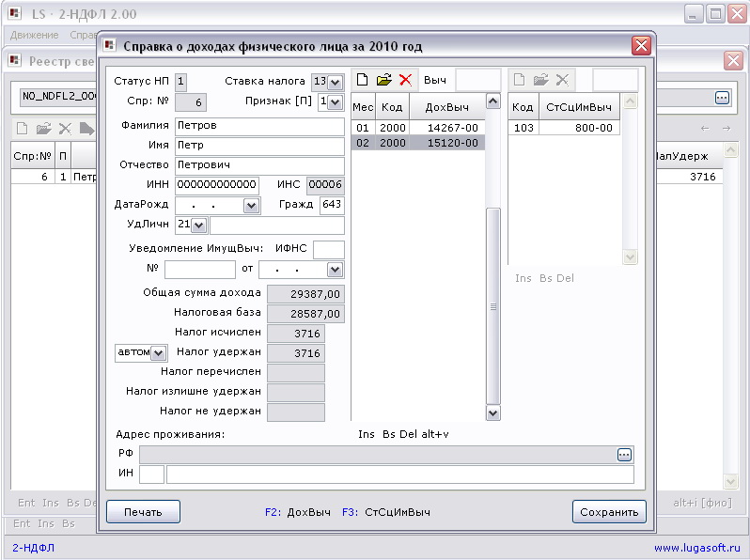Click the Сохранить button

coord(609,512)
